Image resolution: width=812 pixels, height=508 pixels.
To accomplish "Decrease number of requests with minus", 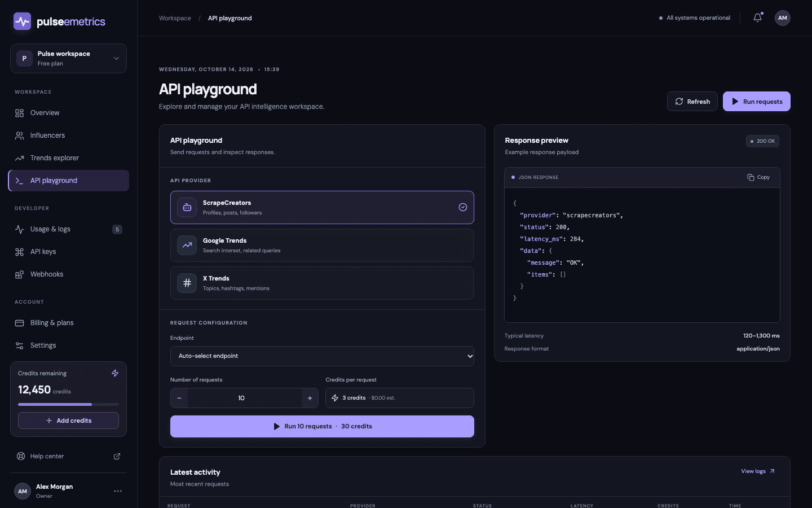I will click(179, 398).
